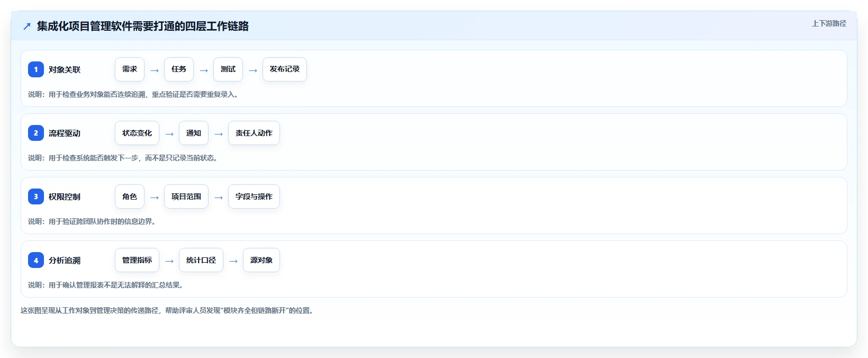Viewport: 868px width, 358px height.
Task: Select the number 1 badge for 对象关联
Action: pyautogui.click(x=36, y=69)
